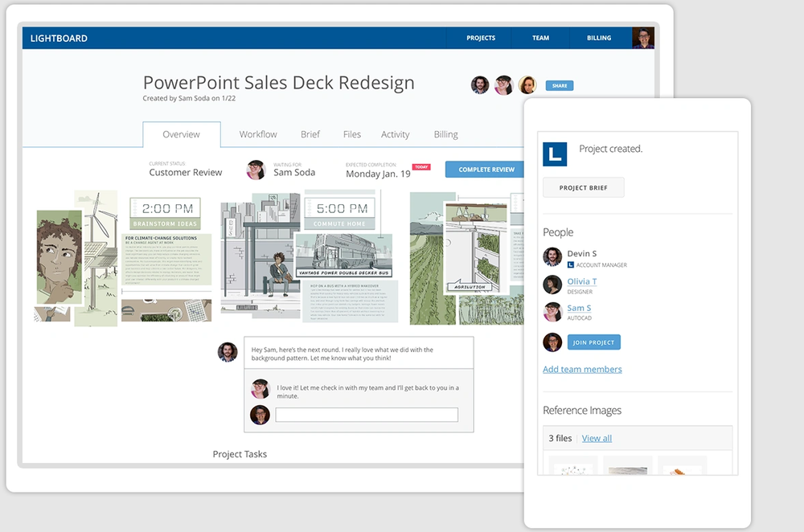Click the JOIN PROJECT button
This screenshot has height=532, width=804.
pyautogui.click(x=594, y=342)
